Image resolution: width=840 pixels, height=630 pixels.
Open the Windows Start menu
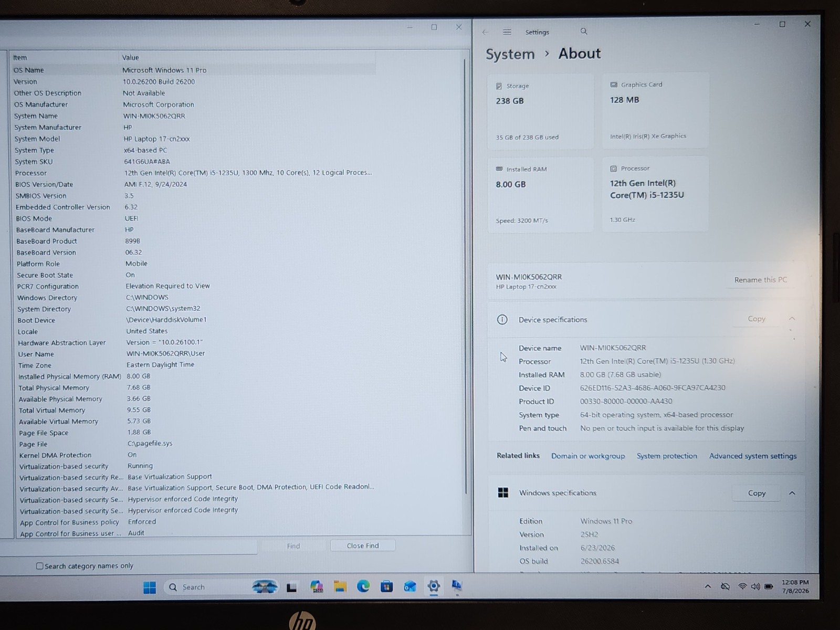pyautogui.click(x=150, y=587)
